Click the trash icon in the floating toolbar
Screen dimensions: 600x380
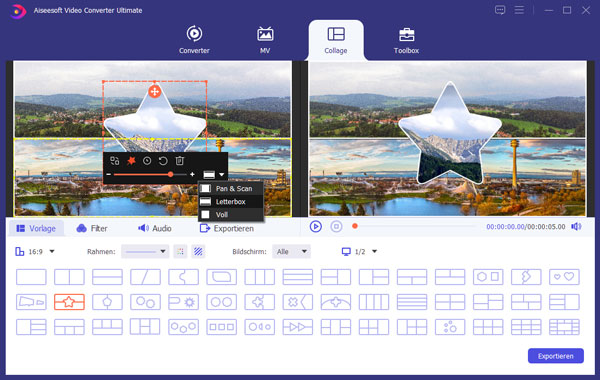pyautogui.click(x=179, y=161)
